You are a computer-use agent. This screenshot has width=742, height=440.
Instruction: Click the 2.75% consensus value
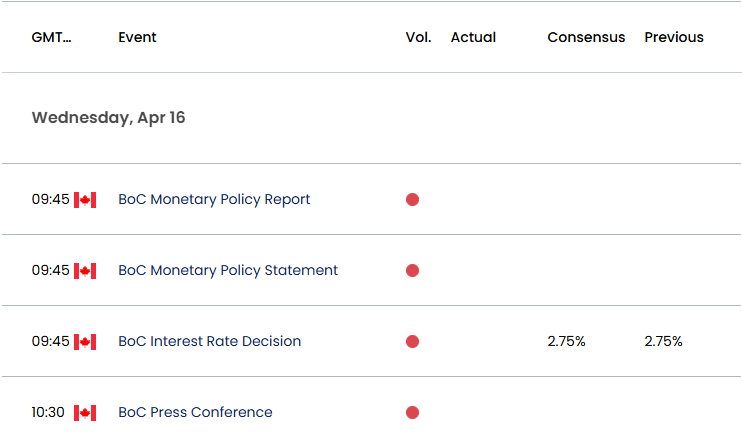[566, 341]
